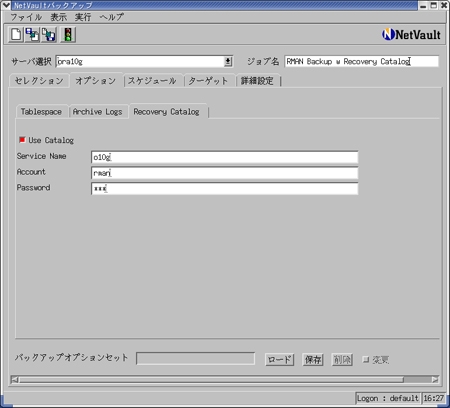Click the disabled 削除 button
Screen dimensions: 450x408
(x=342, y=359)
